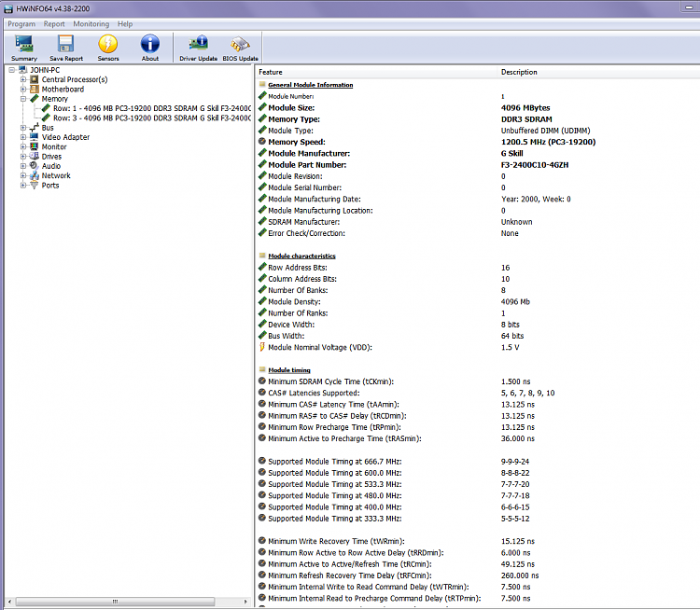
Task: Select Supported Module Timing at 666.7 MHz
Action: click(478, 462)
